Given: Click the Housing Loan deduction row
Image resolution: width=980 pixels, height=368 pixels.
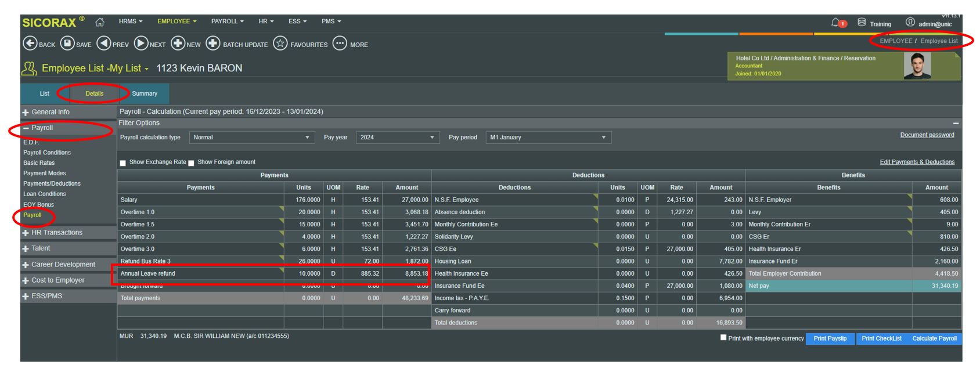Looking at the screenshot, I should (x=588, y=262).
